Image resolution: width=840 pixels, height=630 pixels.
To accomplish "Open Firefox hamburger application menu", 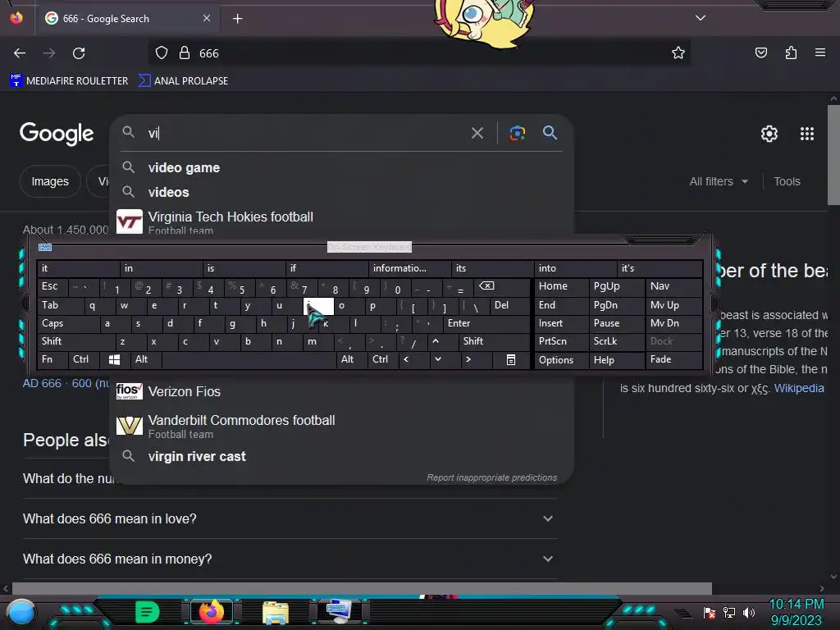I will [820, 52].
